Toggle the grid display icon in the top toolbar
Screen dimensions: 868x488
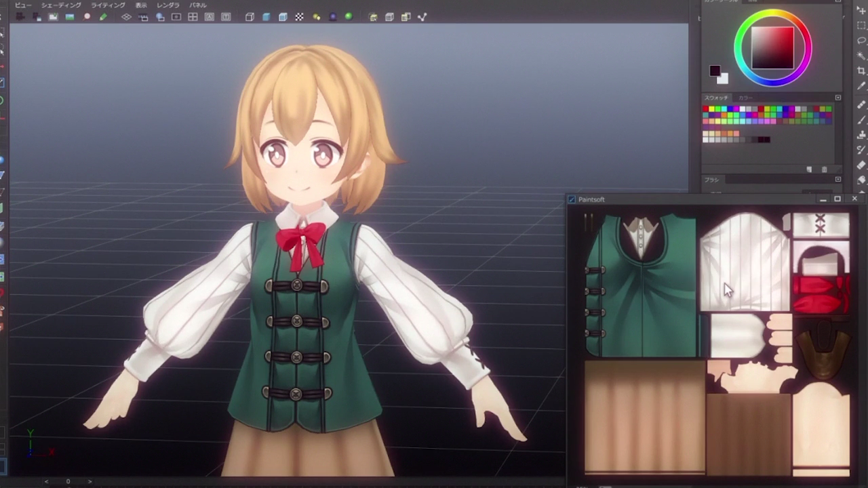pos(193,17)
